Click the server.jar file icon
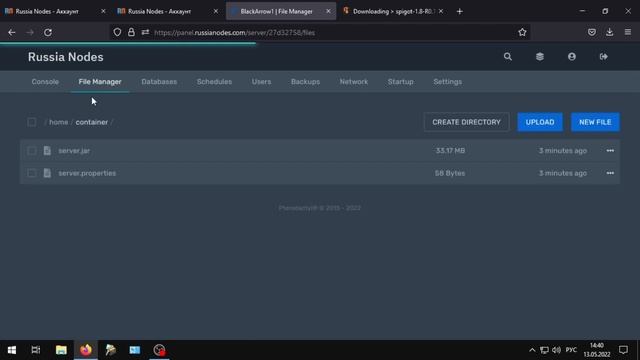The image size is (640, 360). [x=47, y=151]
